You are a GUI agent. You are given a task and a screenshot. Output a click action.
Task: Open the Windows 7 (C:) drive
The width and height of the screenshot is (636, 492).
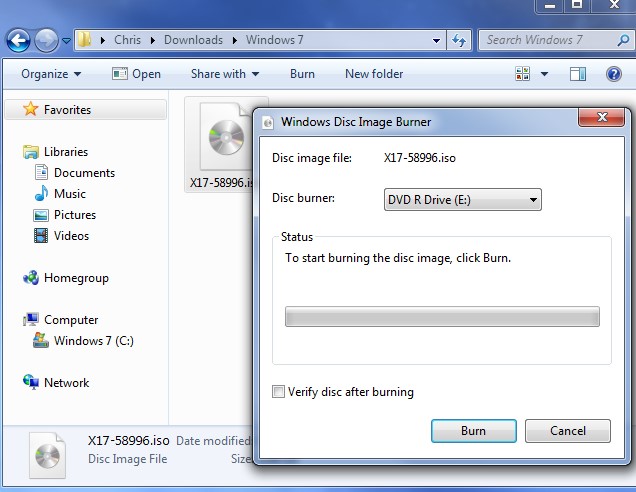94,341
